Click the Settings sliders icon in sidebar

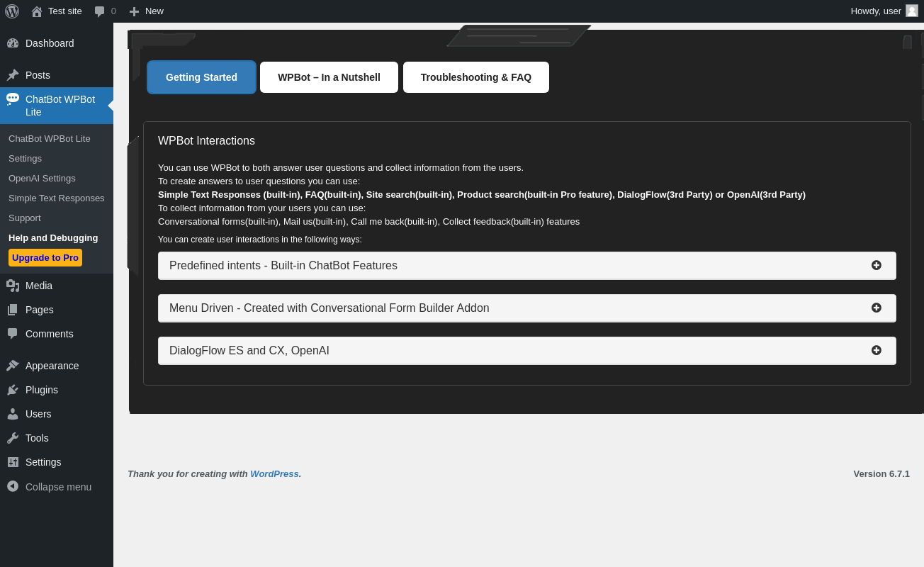click(13, 462)
